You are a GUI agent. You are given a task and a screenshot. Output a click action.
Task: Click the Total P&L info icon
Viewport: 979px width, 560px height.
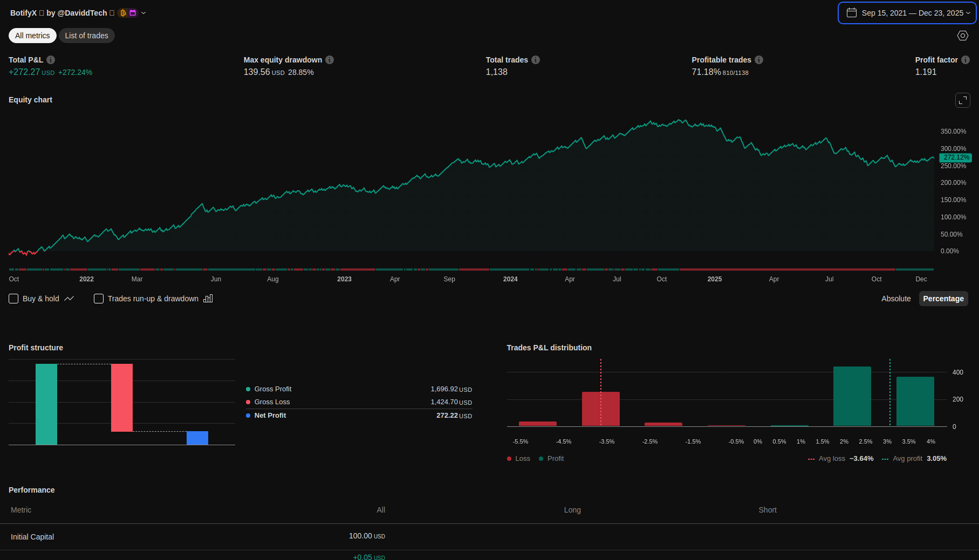click(x=51, y=60)
